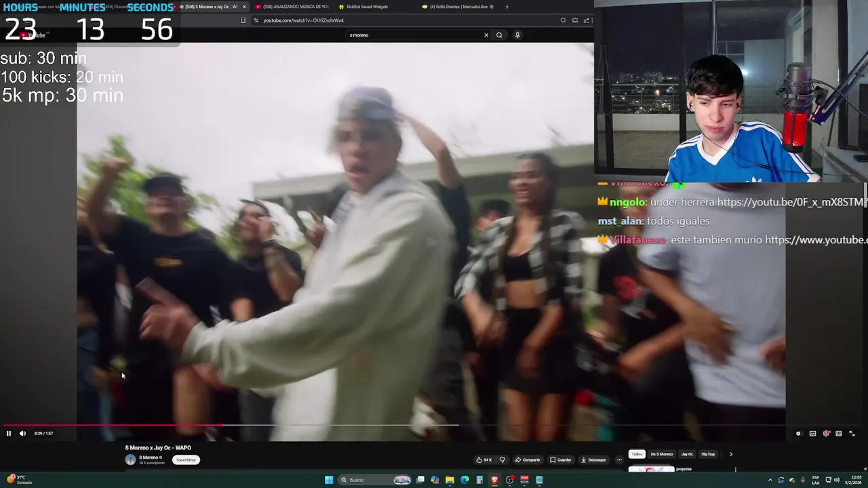The width and height of the screenshot is (868, 488).
Task: Open the OBS Studio taskbar icon
Action: tap(509, 480)
